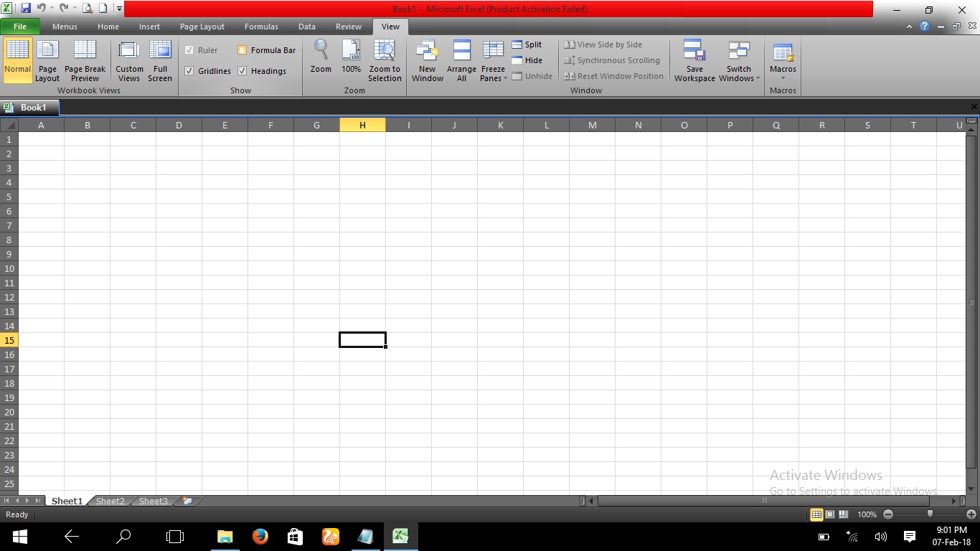This screenshot has height=551, width=980.
Task: Click the horizontal scrollbar right arrow
Action: pyautogui.click(x=953, y=501)
